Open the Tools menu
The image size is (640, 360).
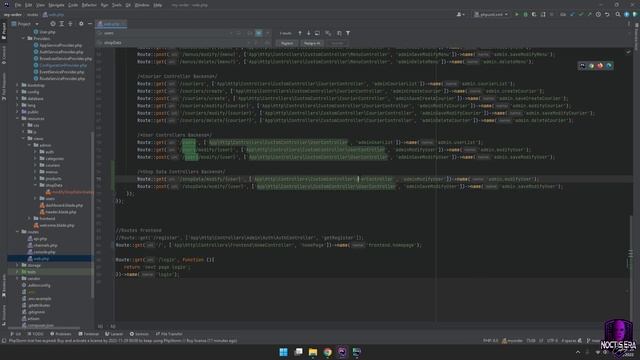click(x=117, y=5)
